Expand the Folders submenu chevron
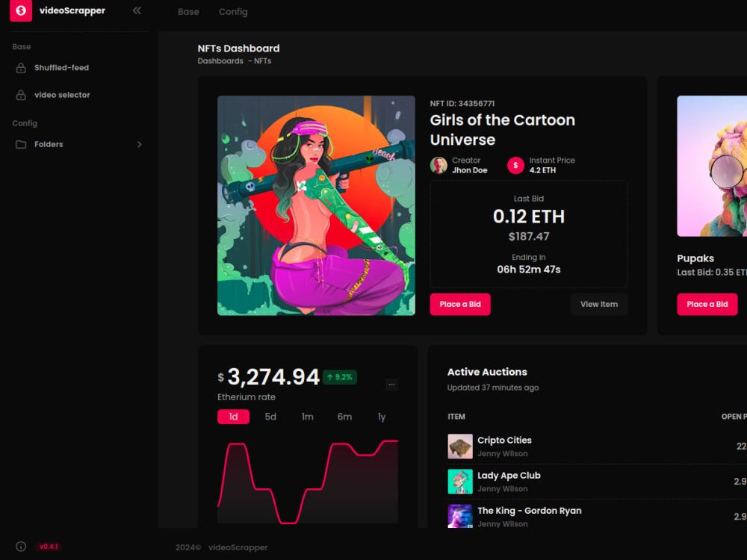Image resolution: width=747 pixels, height=560 pixels. 140,144
